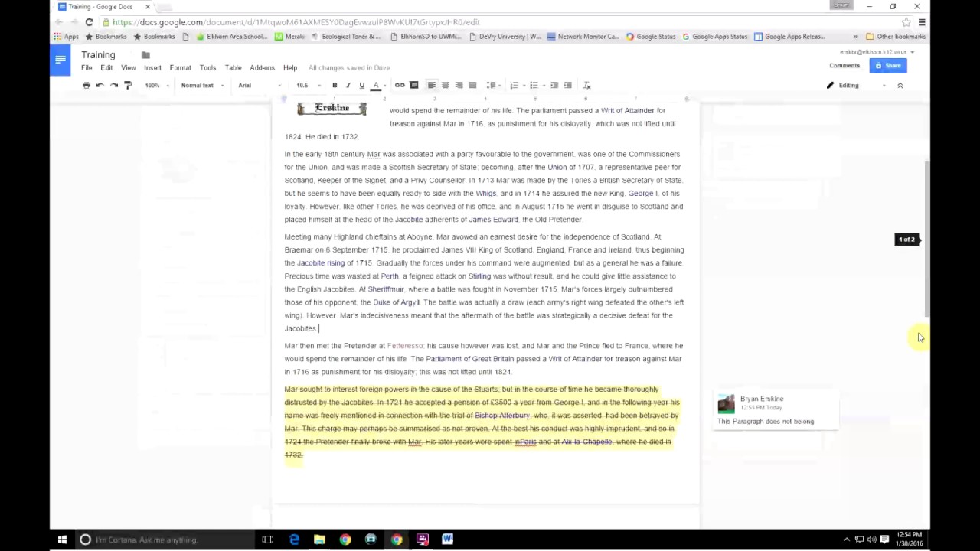
Task: Click the Insert comment toolbar icon
Action: (414, 85)
